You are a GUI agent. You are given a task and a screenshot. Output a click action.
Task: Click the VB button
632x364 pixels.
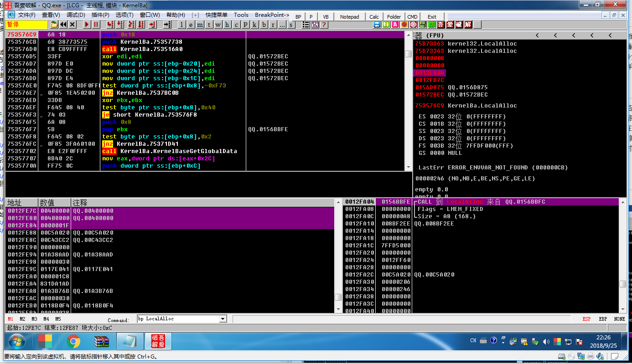pyautogui.click(x=326, y=17)
